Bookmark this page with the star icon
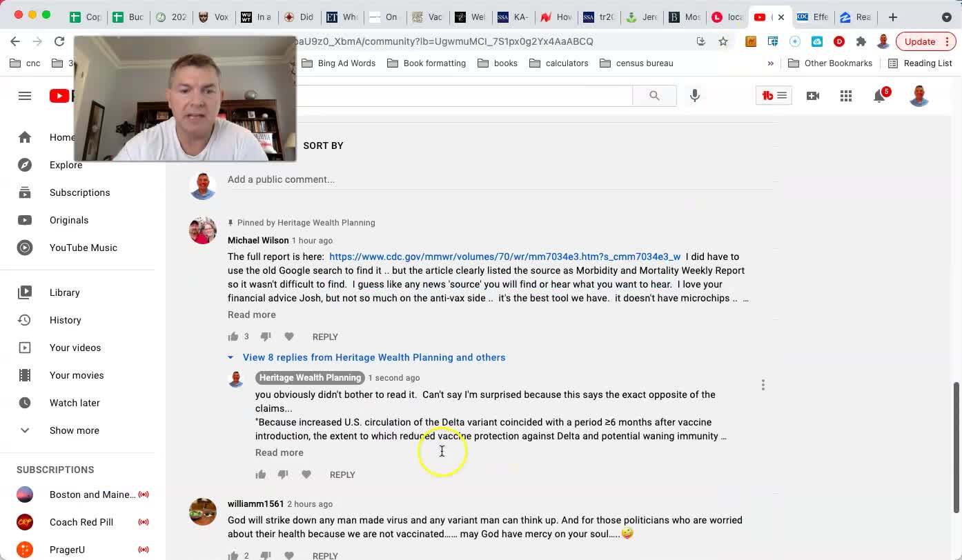 (x=723, y=41)
